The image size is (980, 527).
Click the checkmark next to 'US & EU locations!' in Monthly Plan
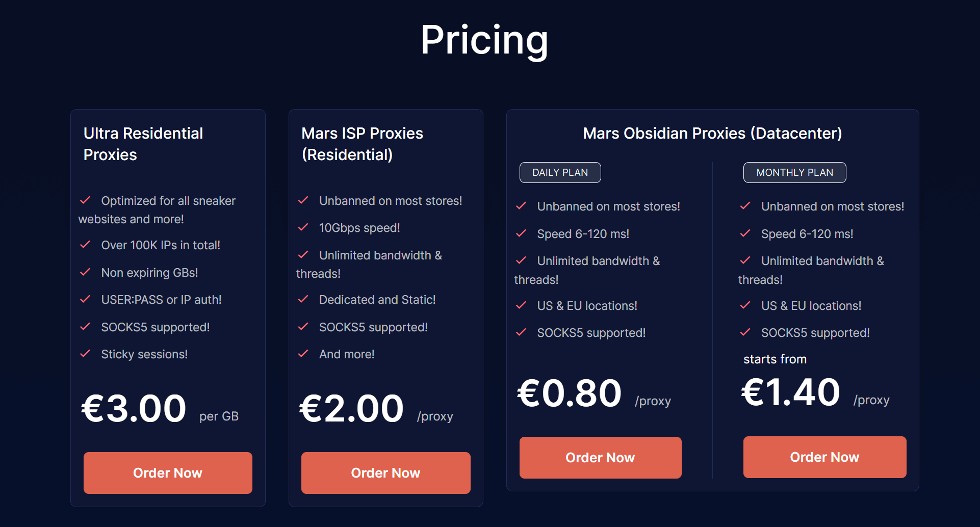pos(745,305)
